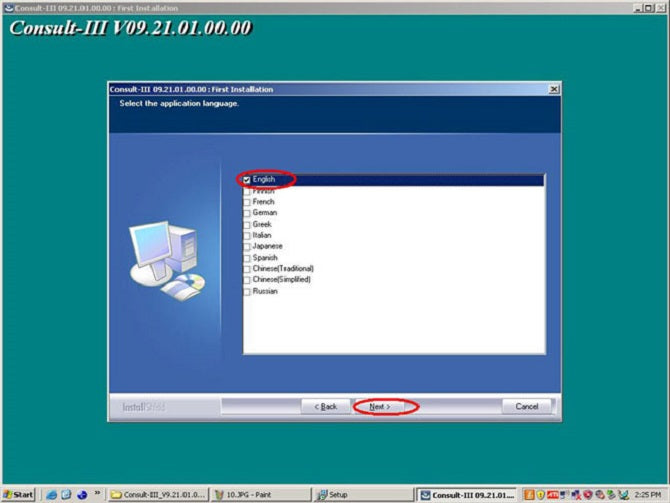Tick the Japanese checkbox

tap(247, 247)
